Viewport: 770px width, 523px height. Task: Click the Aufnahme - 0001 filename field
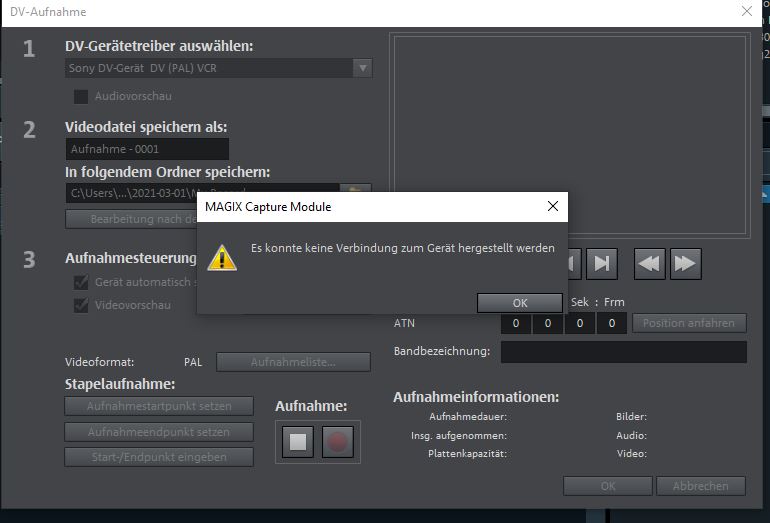[147, 149]
